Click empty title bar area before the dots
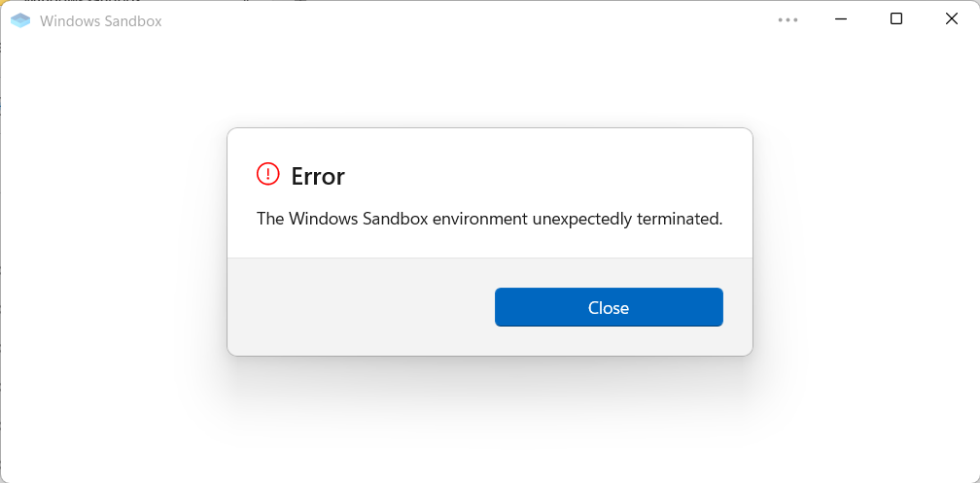980x483 pixels. point(469,20)
